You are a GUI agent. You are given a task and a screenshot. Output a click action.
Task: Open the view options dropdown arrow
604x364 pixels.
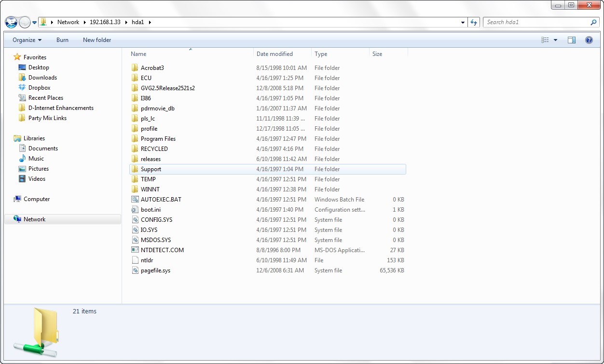tap(555, 40)
